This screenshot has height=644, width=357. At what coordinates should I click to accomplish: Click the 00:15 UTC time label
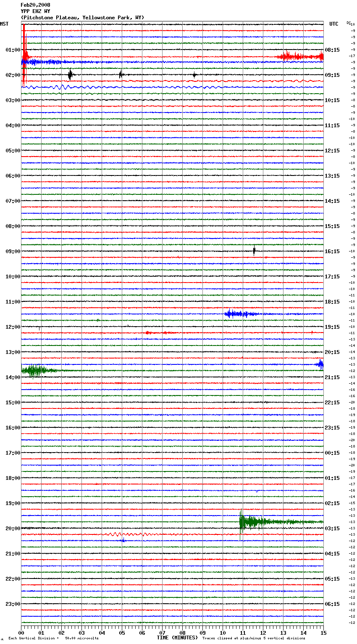tap(332, 453)
